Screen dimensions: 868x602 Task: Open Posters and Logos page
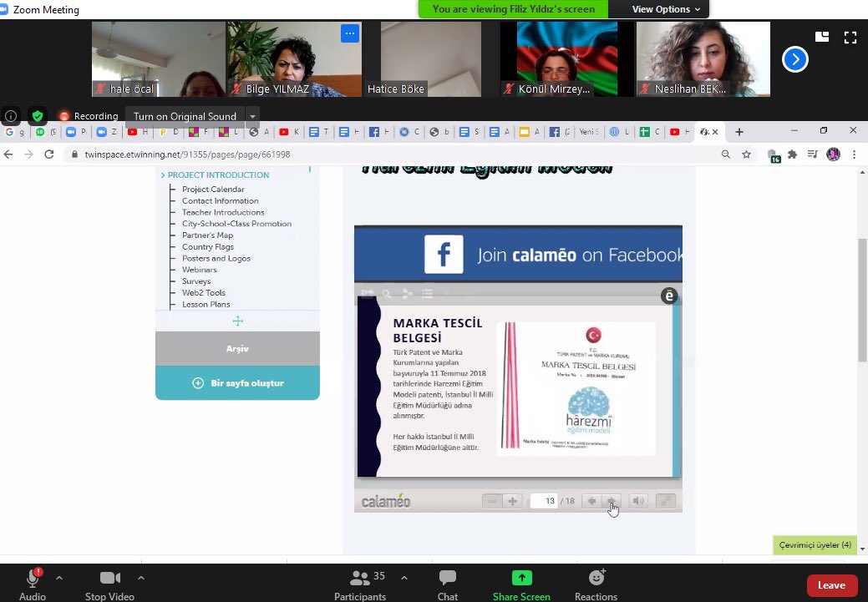pyautogui.click(x=216, y=258)
